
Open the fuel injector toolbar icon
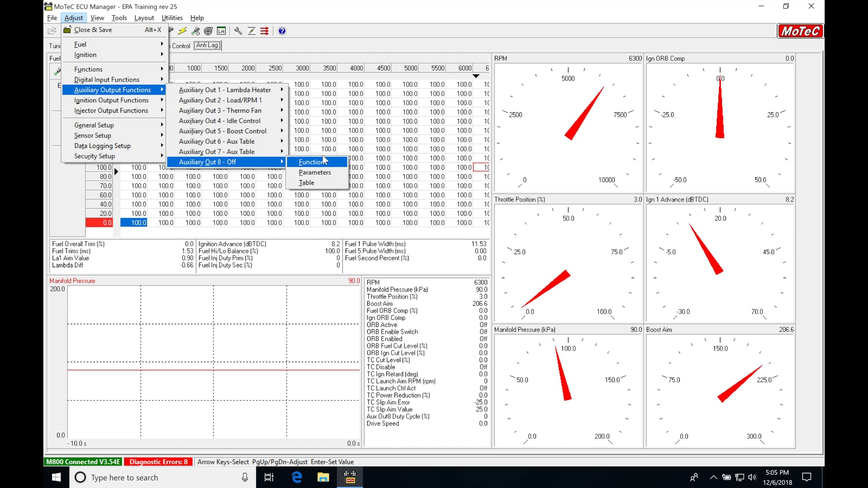click(196, 31)
